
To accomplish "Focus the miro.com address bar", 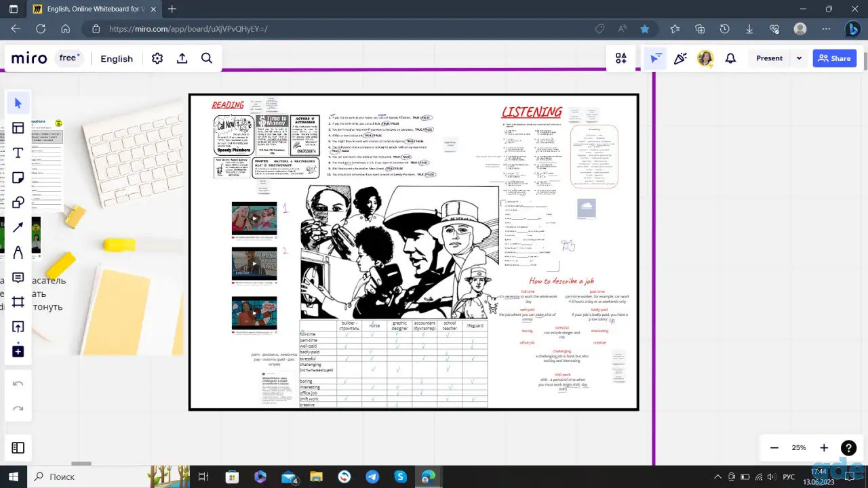I will 339,29.
